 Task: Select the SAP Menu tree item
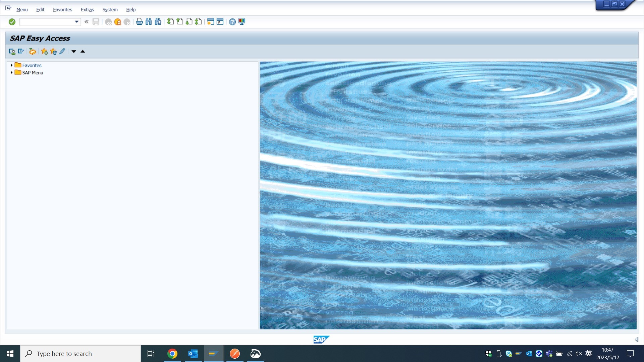coord(33,72)
